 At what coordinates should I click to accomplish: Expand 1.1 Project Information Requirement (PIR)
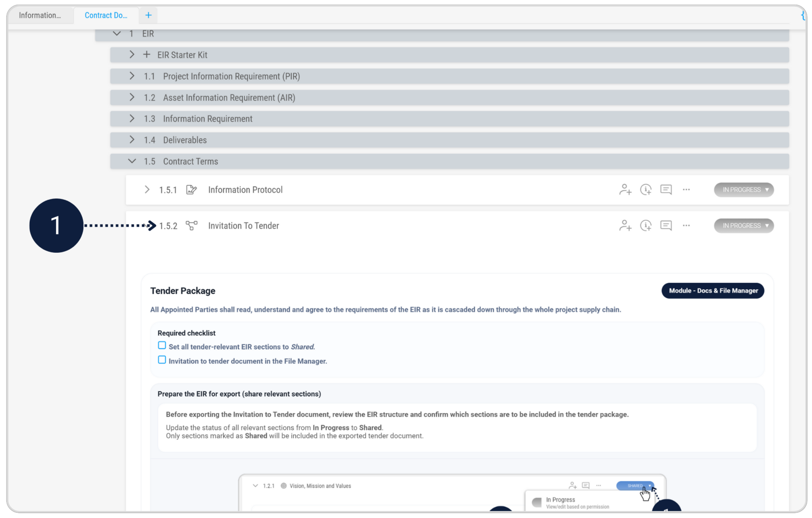click(132, 76)
